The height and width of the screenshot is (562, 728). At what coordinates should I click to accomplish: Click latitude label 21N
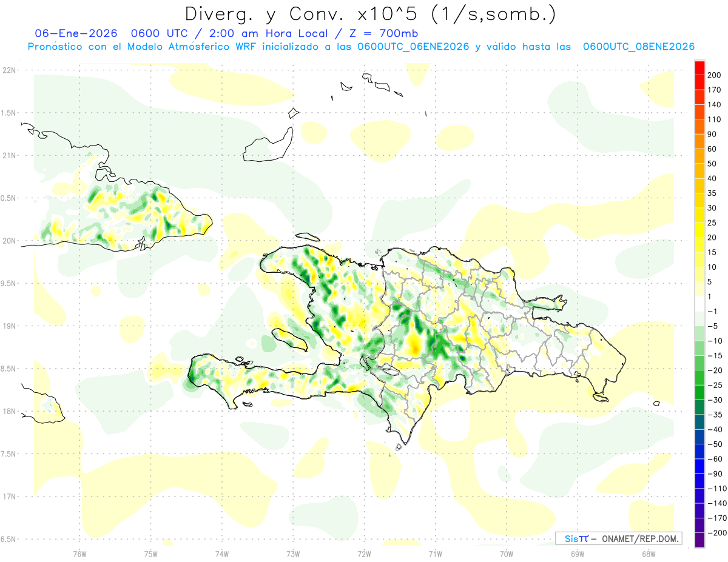9,156
